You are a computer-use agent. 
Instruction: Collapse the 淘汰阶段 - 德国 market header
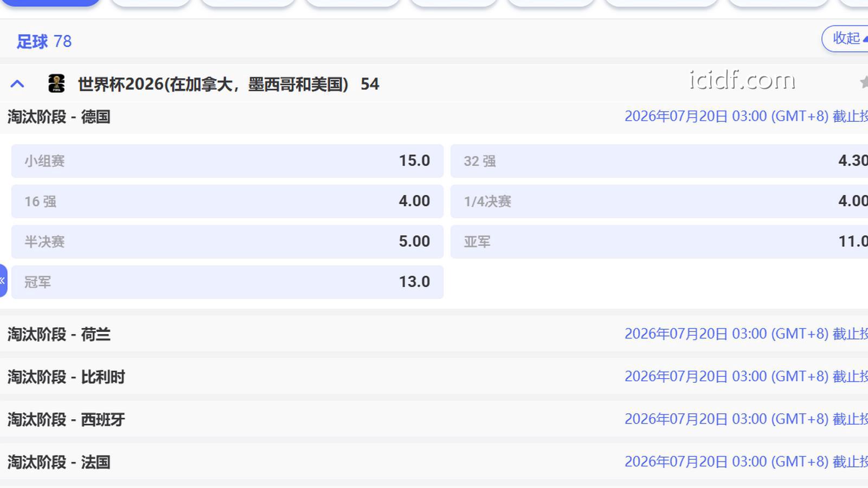coord(59,117)
